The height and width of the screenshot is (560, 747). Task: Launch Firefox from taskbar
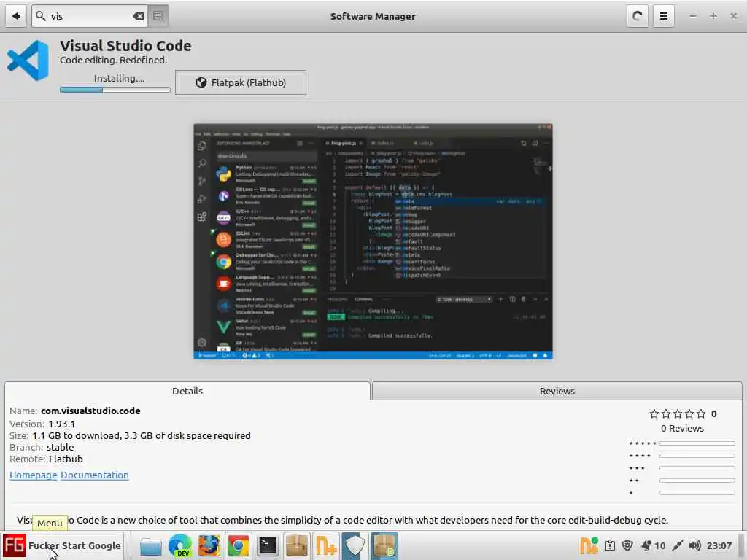pyautogui.click(x=209, y=545)
